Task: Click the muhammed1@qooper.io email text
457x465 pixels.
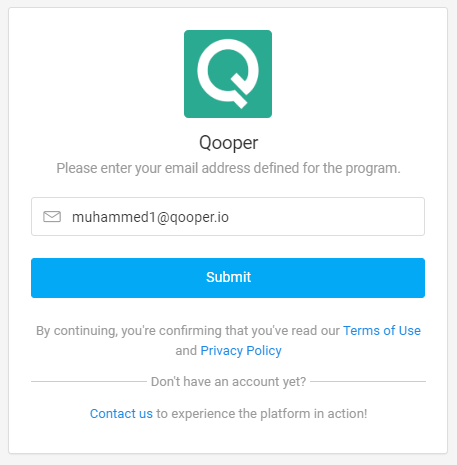Action: [150, 217]
